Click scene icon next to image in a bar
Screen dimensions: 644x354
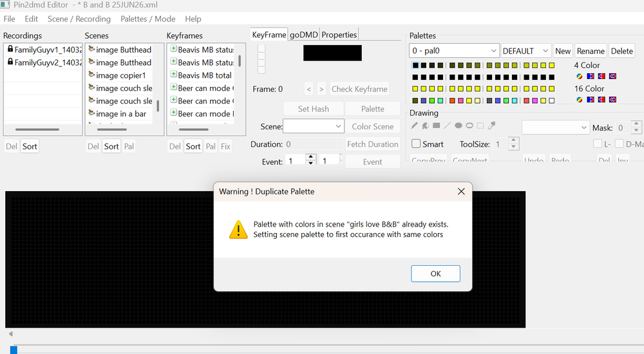coord(91,113)
